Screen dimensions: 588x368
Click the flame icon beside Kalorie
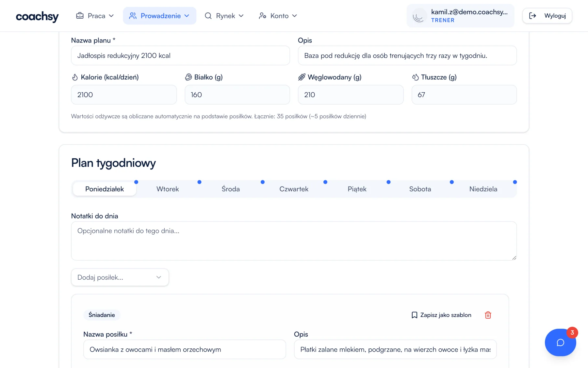pos(75,77)
